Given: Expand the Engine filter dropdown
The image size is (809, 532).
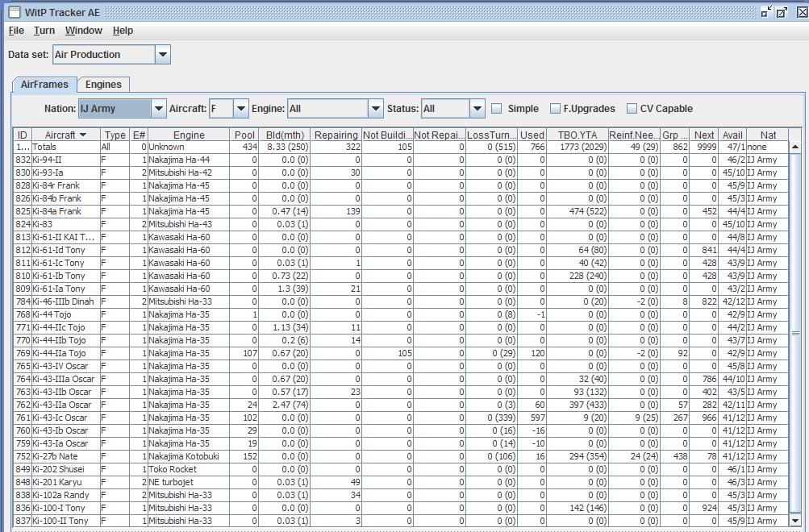Looking at the screenshot, I should pos(376,109).
